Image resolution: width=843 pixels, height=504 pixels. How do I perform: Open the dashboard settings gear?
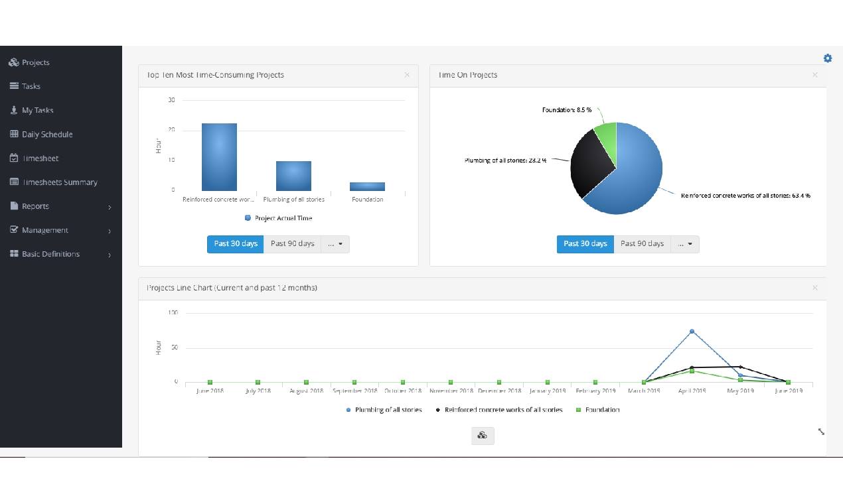coord(828,58)
